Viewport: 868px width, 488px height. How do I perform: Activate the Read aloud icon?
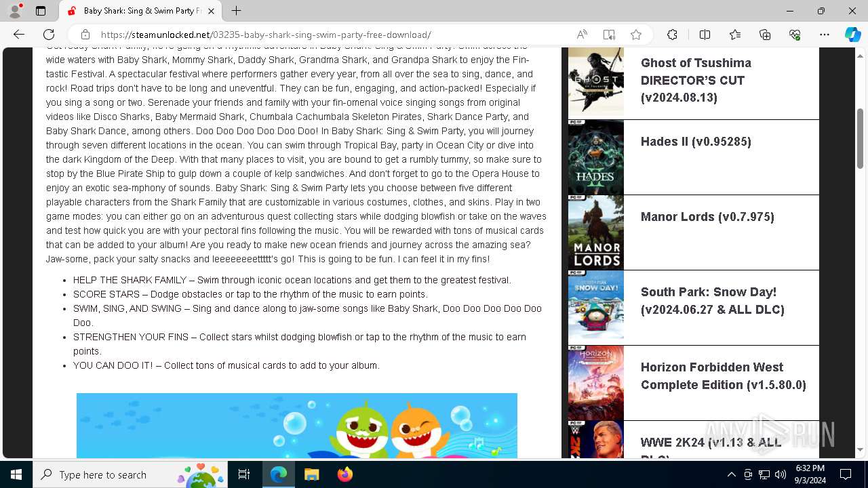click(582, 35)
